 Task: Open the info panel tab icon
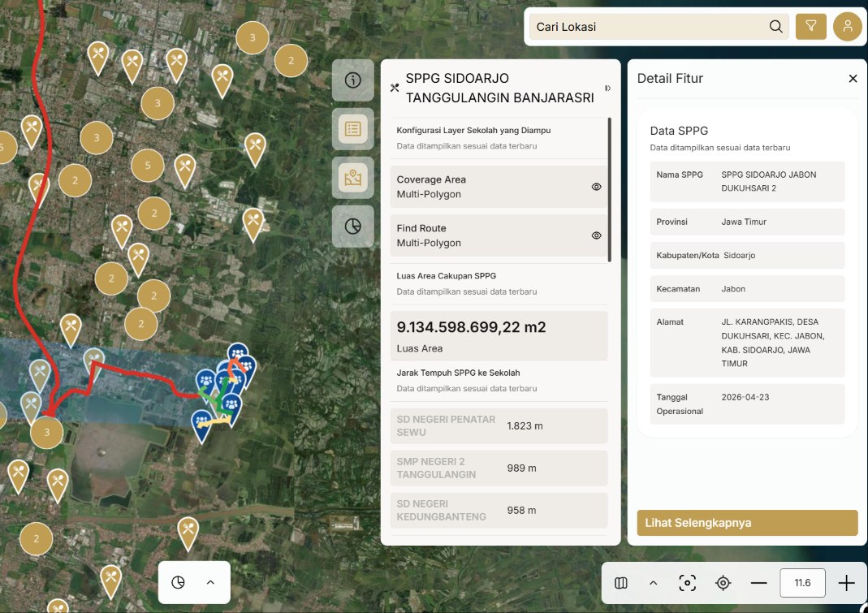click(x=352, y=80)
